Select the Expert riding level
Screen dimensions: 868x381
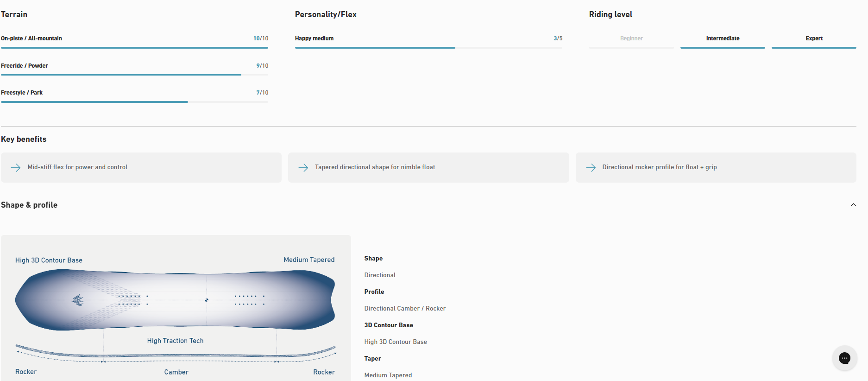tap(813, 38)
